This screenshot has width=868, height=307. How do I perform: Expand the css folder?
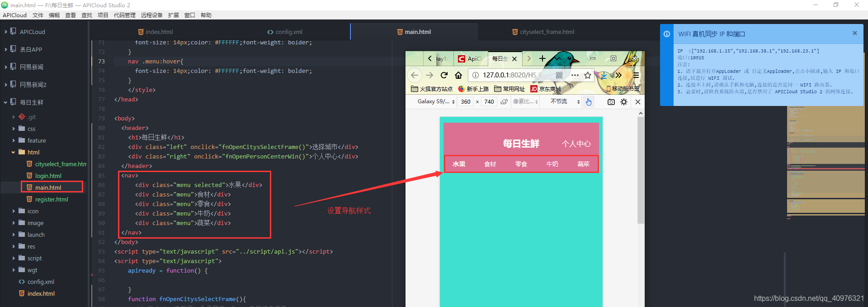click(x=14, y=129)
